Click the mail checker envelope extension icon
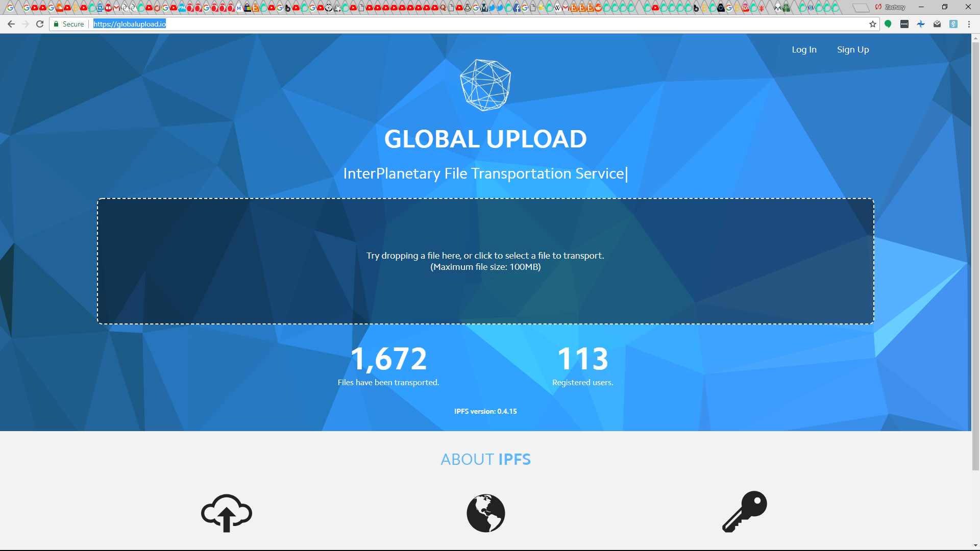This screenshot has width=980, height=551. (x=937, y=24)
